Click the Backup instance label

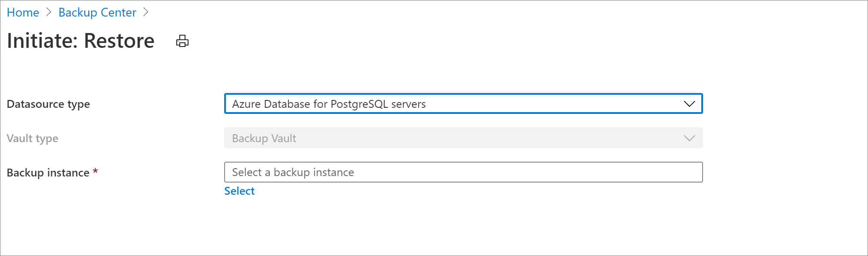[x=46, y=172]
